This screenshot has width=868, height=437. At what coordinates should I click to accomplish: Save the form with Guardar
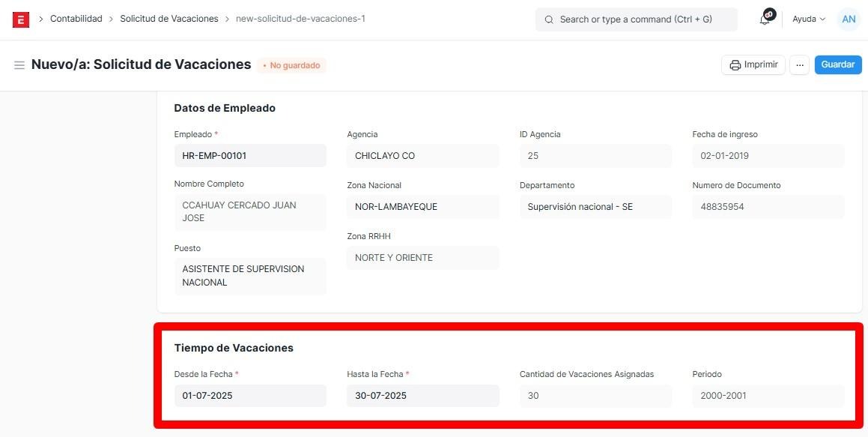(x=837, y=65)
